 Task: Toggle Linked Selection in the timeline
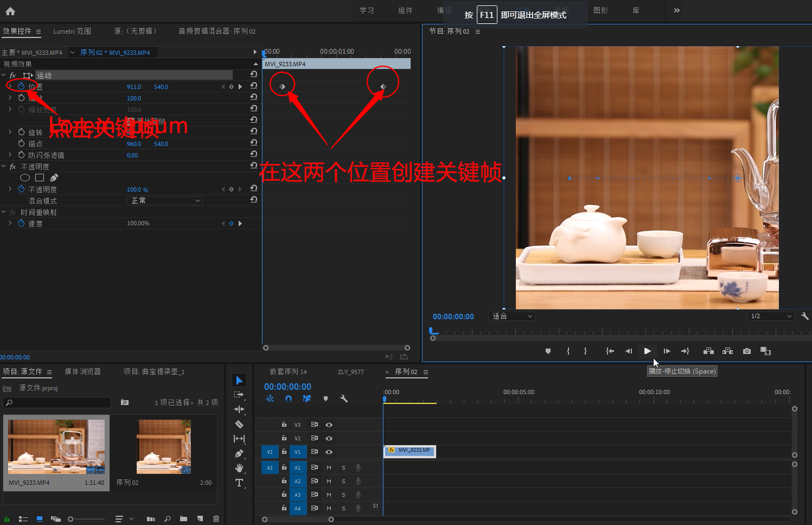pyautogui.click(x=306, y=399)
